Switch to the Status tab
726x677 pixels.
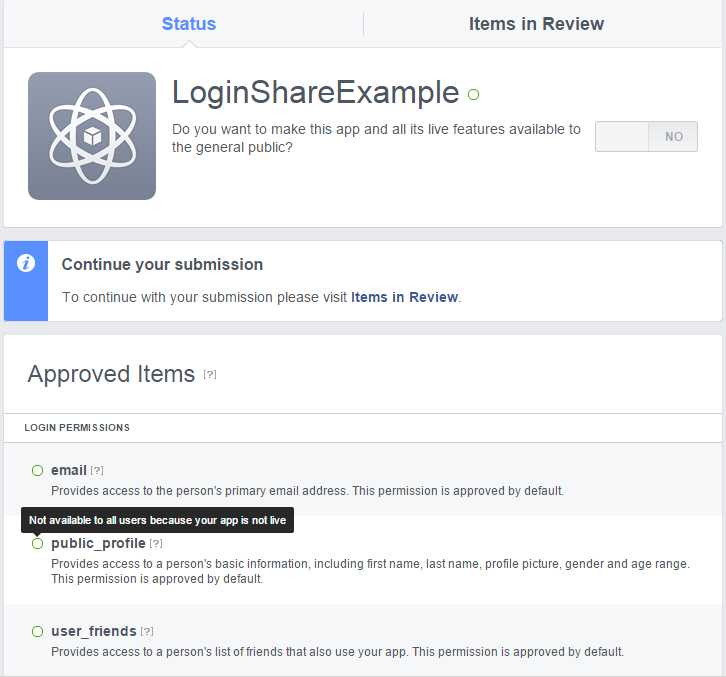[189, 24]
